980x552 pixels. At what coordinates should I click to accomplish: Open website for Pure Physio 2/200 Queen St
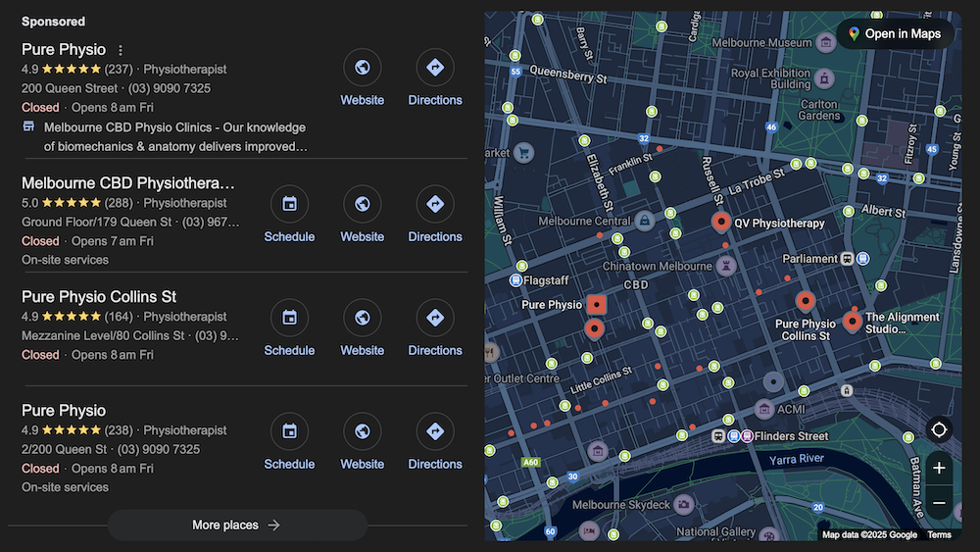click(x=362, y=442)
